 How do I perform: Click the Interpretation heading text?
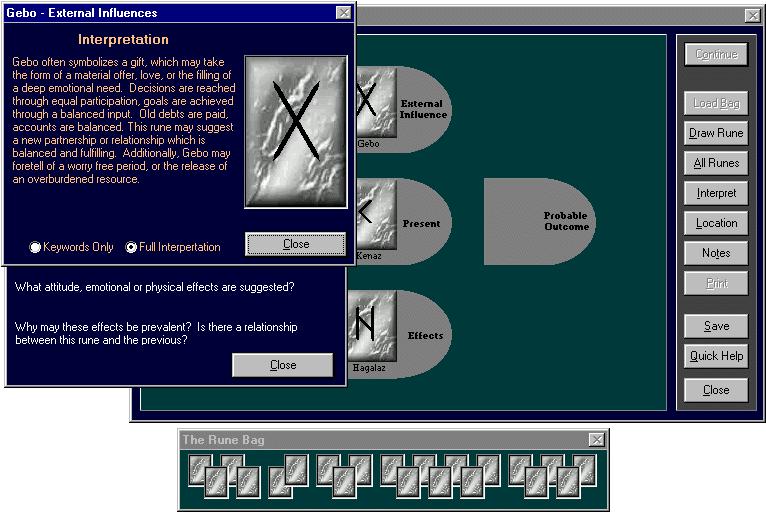click(123, 40)
